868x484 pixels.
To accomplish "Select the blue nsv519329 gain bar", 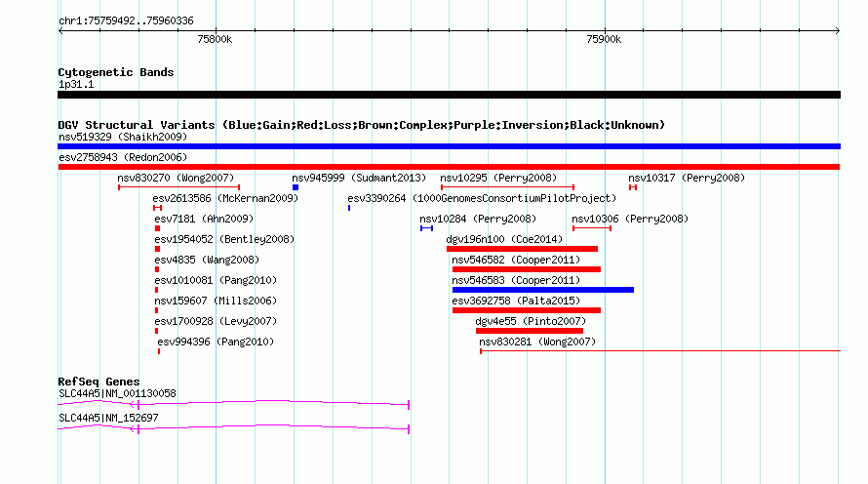I will [x=449, y=146].
